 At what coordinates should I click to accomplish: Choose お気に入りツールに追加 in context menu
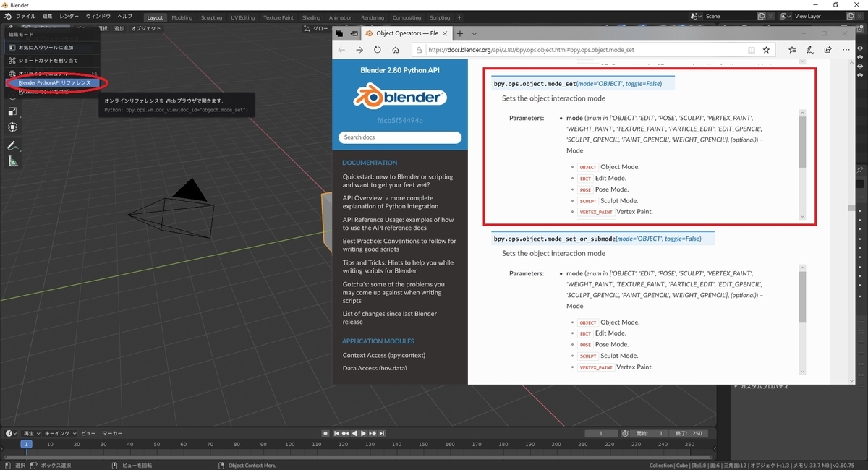click(x=51, y=47)
